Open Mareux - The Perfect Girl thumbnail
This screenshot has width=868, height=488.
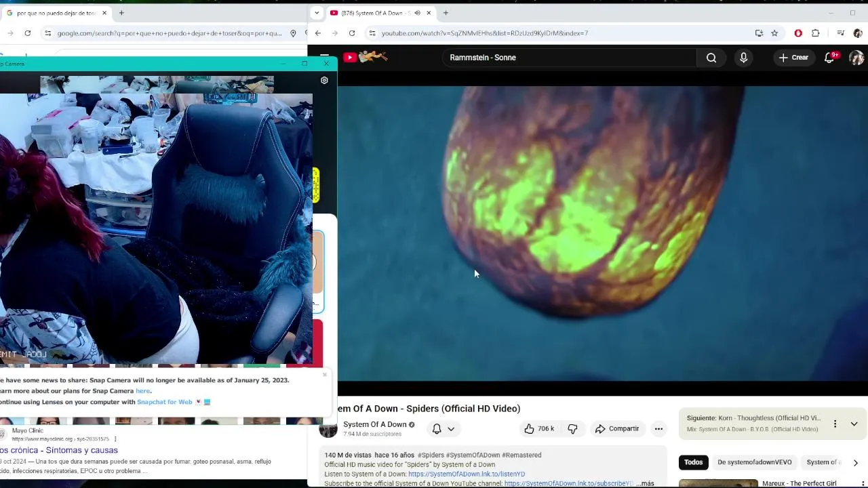tap(719, 484)
